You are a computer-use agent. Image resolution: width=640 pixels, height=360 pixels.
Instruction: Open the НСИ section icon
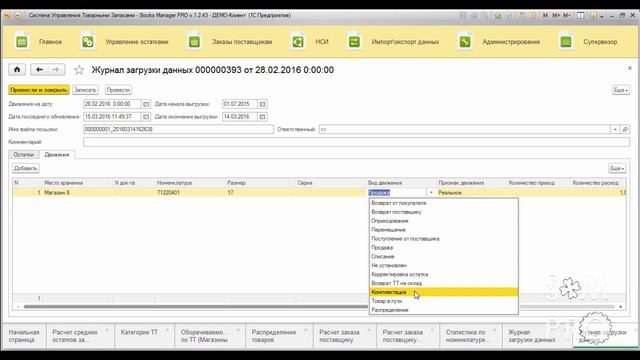click(298, 42)
